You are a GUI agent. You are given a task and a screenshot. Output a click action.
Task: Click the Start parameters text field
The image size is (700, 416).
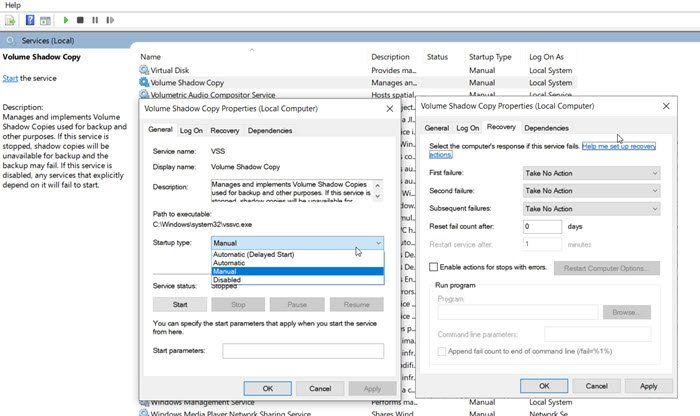tap(302, 351)
